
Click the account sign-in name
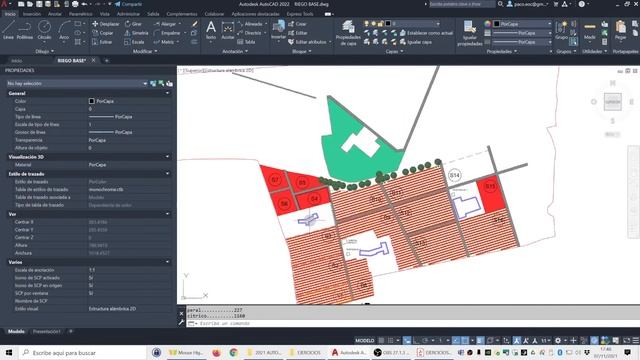tap(530, 4)
